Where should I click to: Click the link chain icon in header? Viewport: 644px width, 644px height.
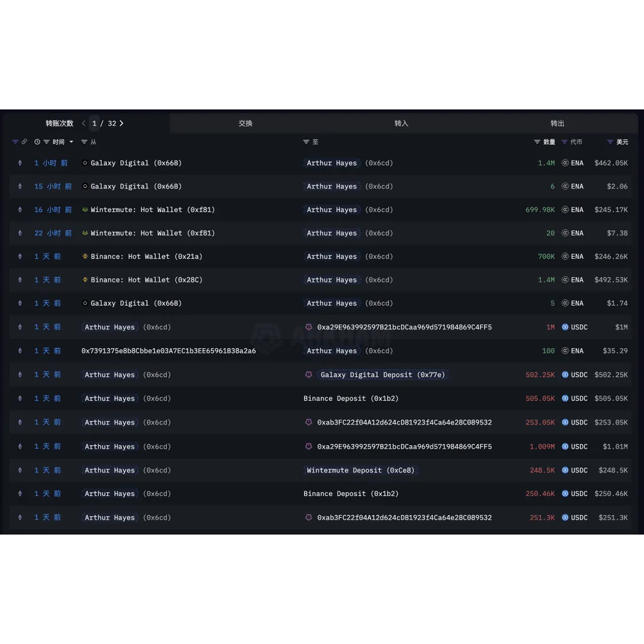click(25, 142)
